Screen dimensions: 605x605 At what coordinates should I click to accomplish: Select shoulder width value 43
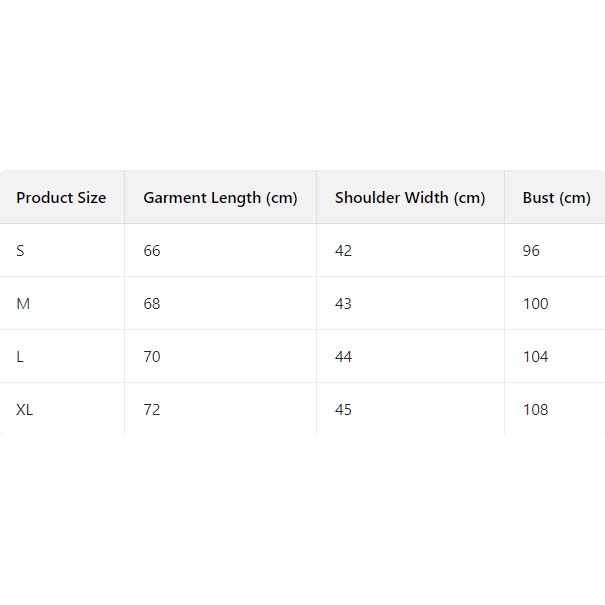tap(344, 304)
